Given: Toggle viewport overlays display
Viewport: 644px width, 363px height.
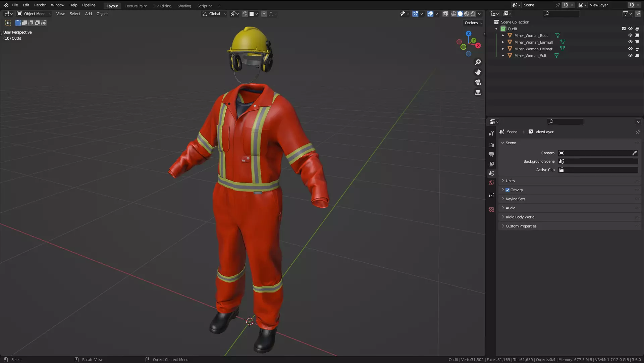Looking at the screenshot, I should tap(430, 14).
